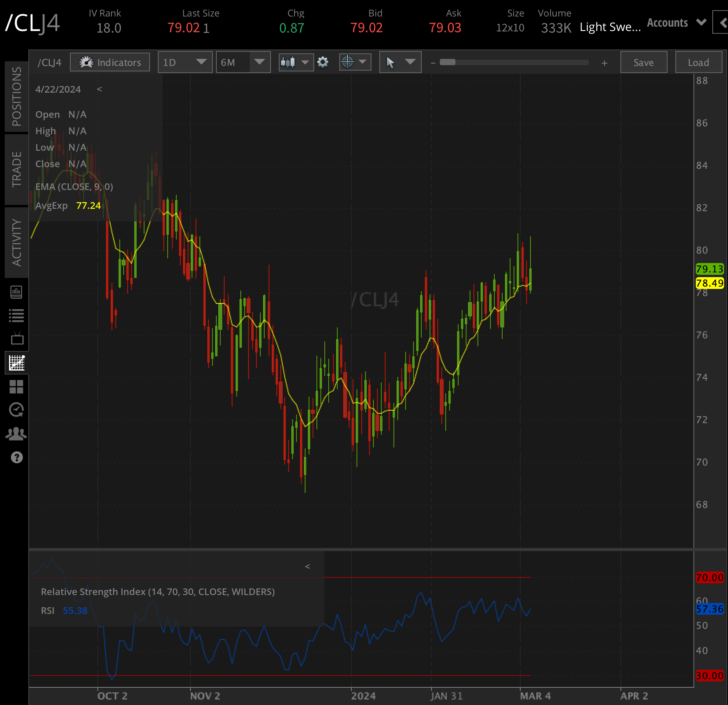Click the Bid price 79.02

[x=366, y=28]
